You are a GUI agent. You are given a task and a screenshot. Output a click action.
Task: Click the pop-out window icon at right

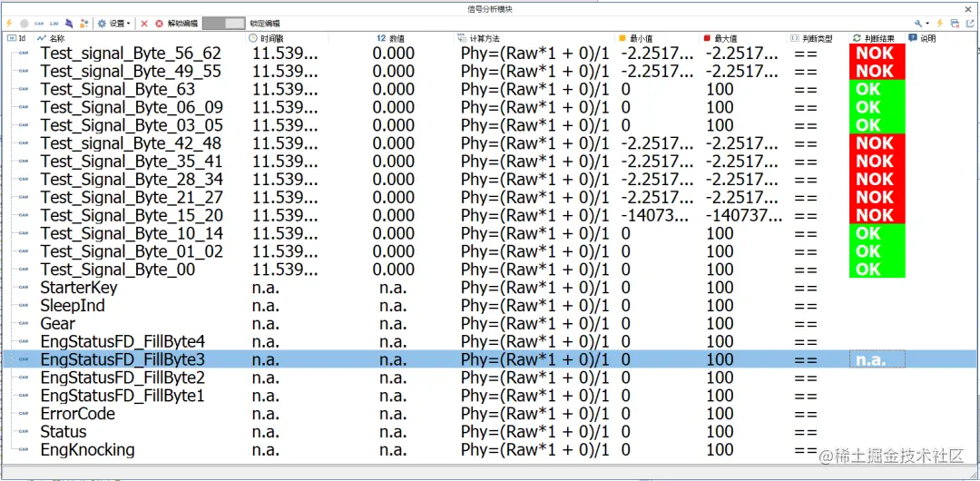pyautogui.click(x=969, y=24)
